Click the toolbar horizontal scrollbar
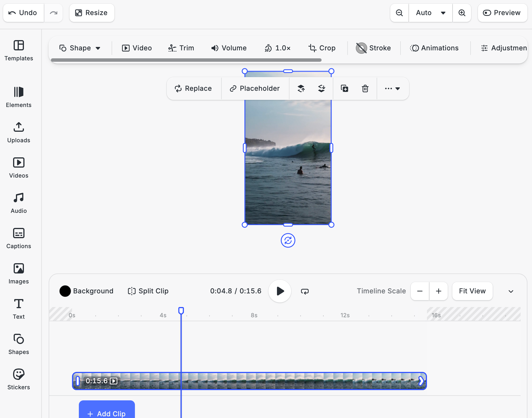 tap(186, 60)
